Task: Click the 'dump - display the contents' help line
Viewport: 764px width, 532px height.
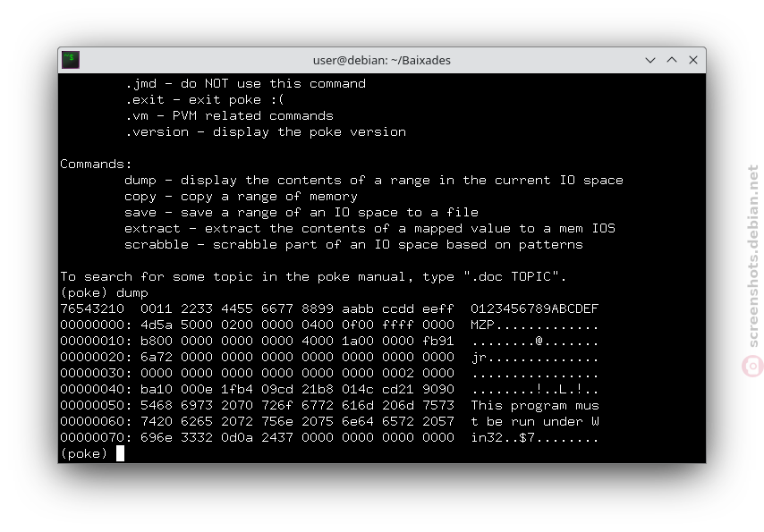Action: tap(374, 181)
